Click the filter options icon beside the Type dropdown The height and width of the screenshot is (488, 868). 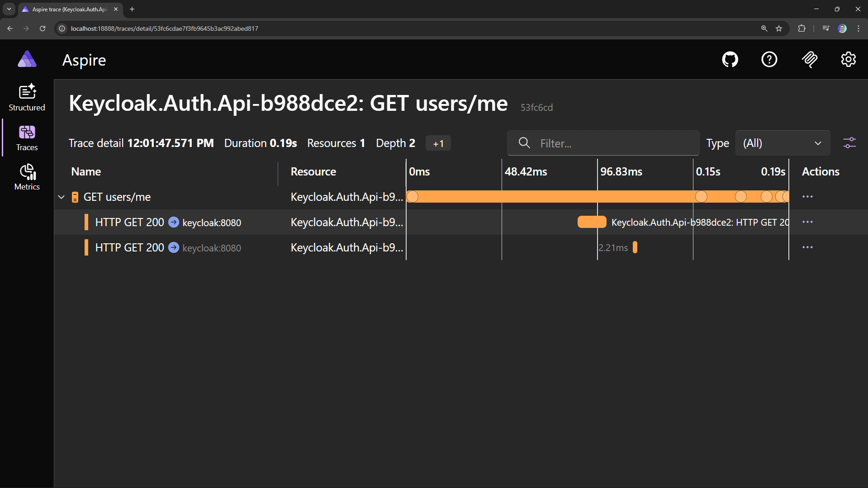pos(850,142)
